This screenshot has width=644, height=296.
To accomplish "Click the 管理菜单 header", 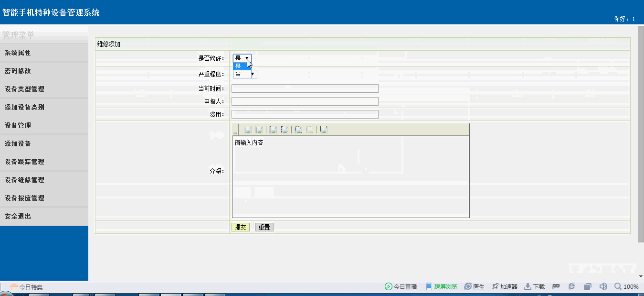I will point(18,35).
